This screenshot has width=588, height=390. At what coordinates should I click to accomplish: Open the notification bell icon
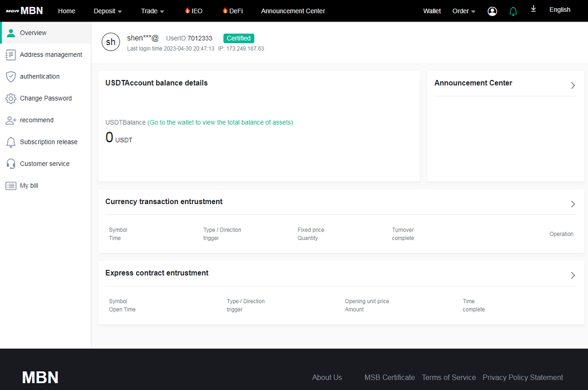[513, 11]
